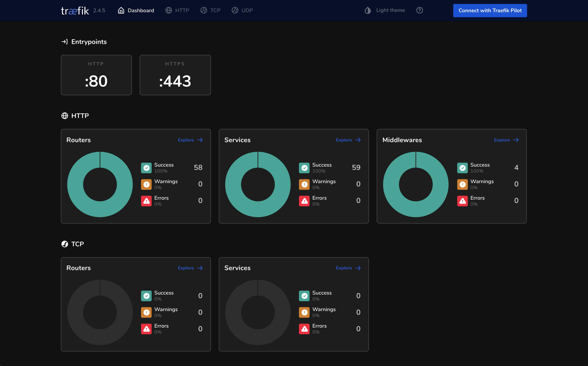Click the HTTPS :443 entrypoint card
588x366 pixels.
click(175, 75)
